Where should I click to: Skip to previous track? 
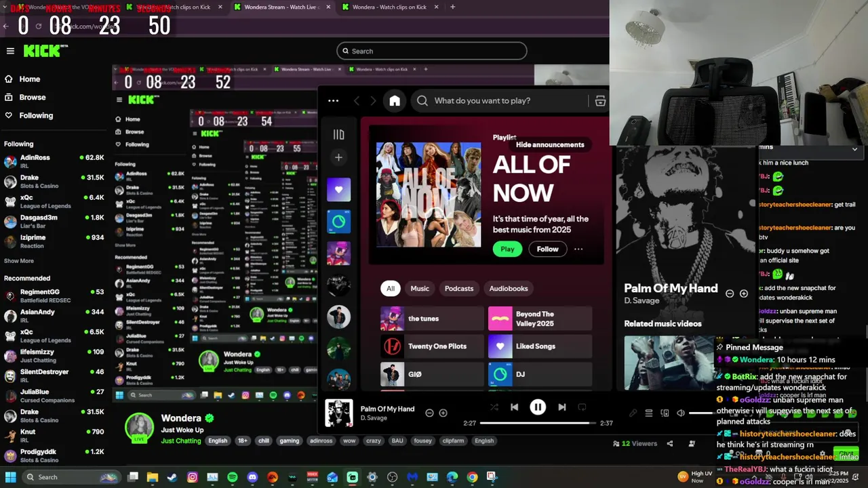514,407
